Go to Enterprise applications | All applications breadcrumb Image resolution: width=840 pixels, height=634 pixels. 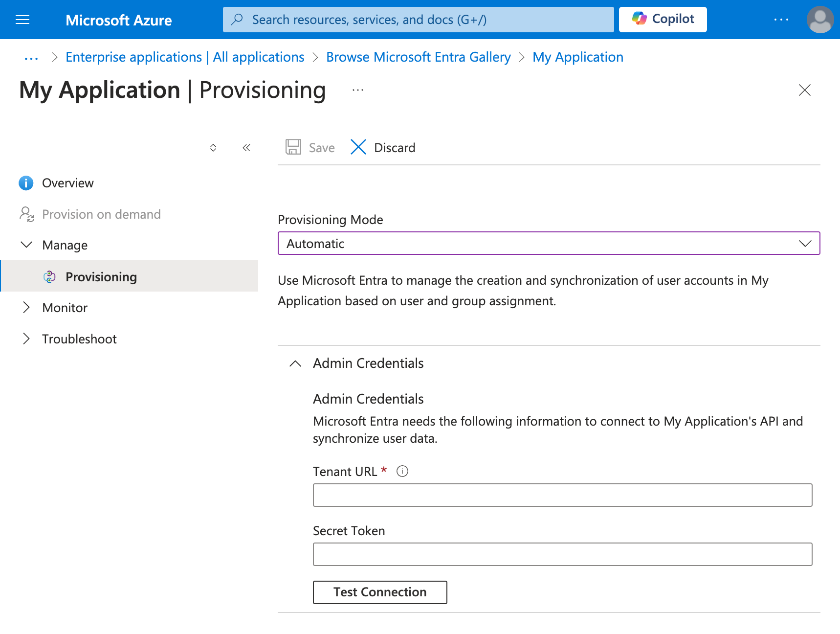185,57
